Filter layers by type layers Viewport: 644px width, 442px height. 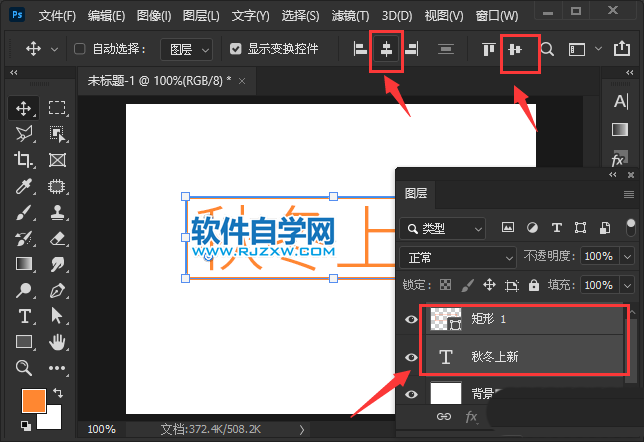[557, 228]
